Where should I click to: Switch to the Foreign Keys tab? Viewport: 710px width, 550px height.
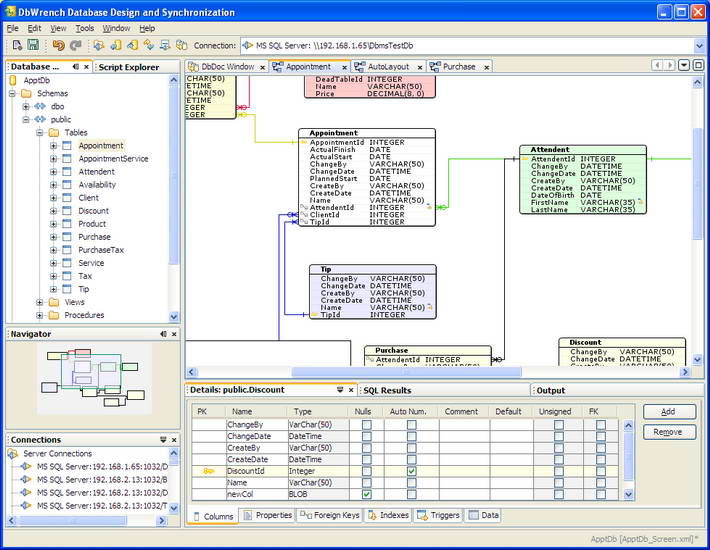(x=329, y=516)
